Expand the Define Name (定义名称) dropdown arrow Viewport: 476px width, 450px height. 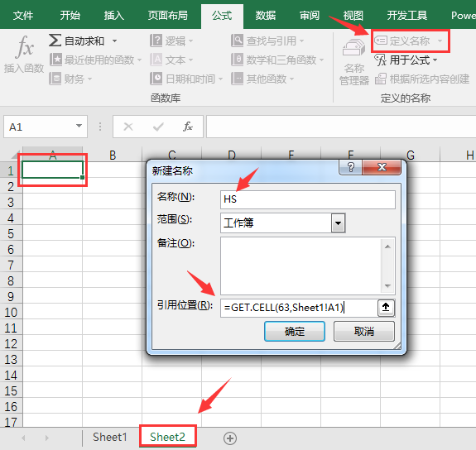pos(440,41)
